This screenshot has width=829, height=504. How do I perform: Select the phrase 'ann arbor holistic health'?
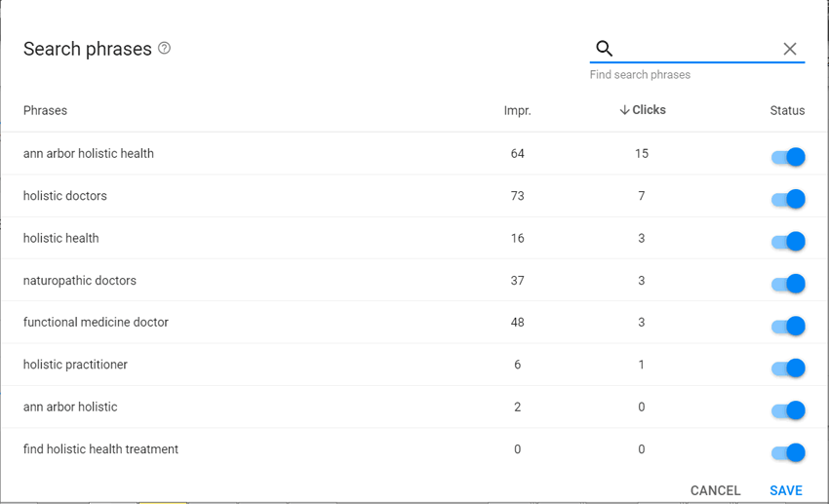89,154
